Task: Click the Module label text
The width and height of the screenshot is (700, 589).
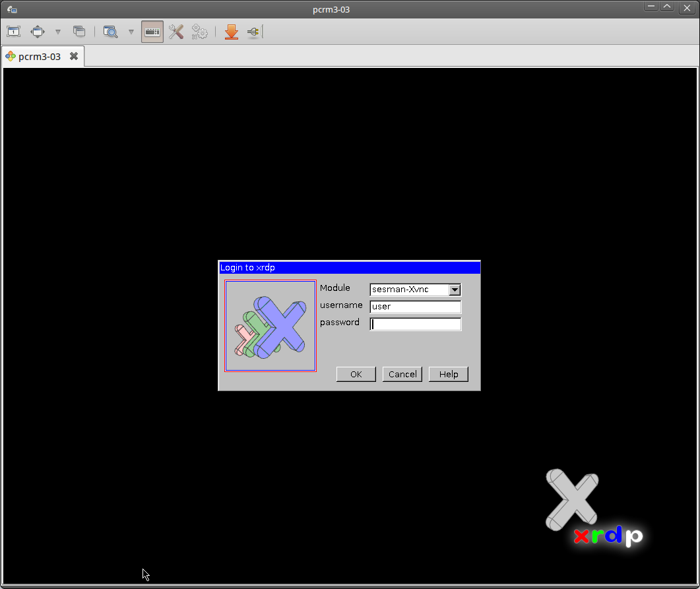Action: point(334,288)
